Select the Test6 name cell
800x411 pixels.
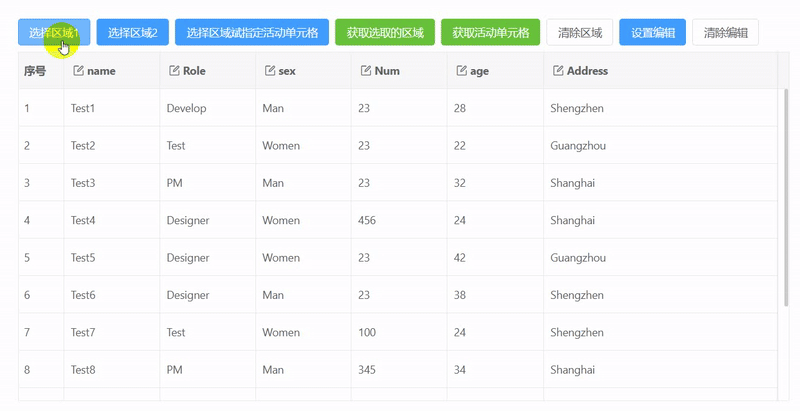pyautogui.click(x=112, y=295)
